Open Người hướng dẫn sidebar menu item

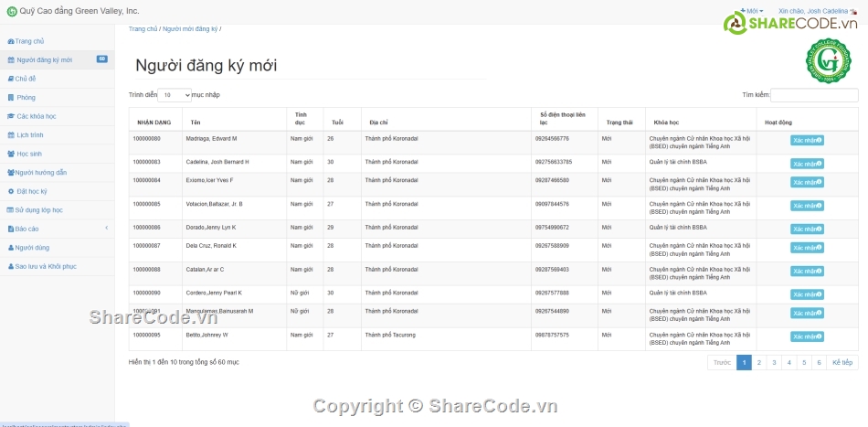[x=37, y=172]
